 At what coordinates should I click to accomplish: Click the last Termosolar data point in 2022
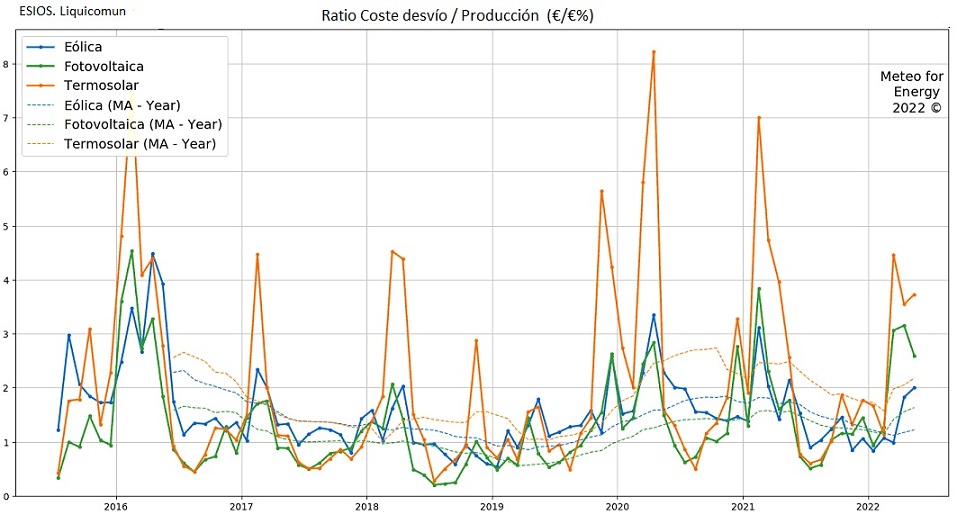914,295
